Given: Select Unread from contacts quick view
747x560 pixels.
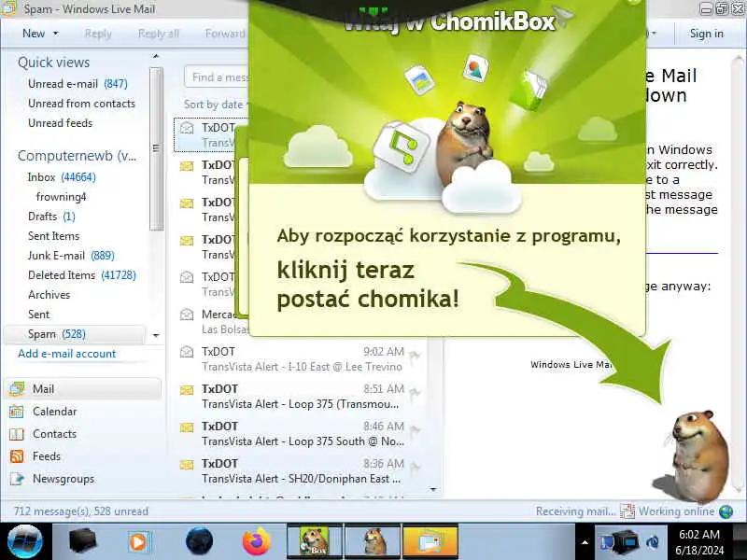Looking at the screenshot, I should pos(81,104).
